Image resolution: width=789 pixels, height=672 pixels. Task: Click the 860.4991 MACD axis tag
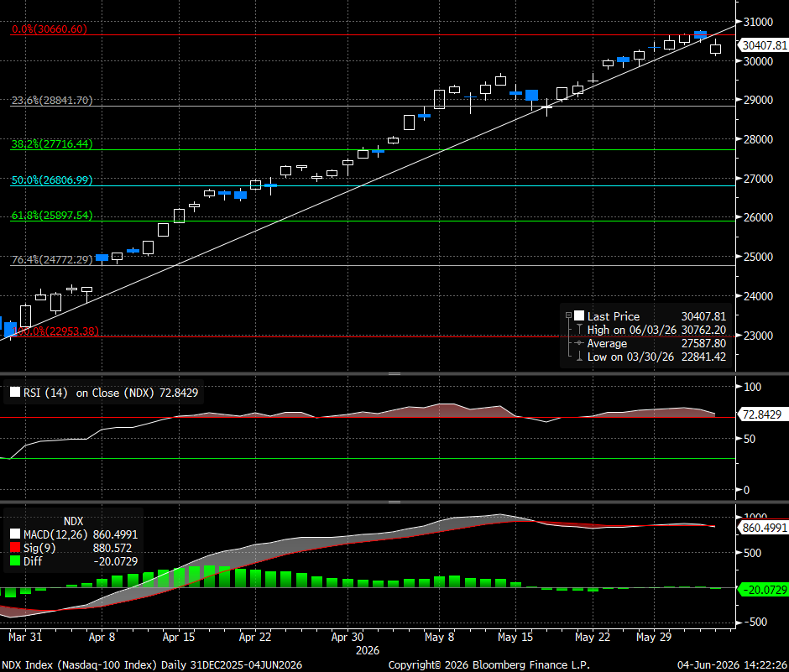tap(765, 528)
